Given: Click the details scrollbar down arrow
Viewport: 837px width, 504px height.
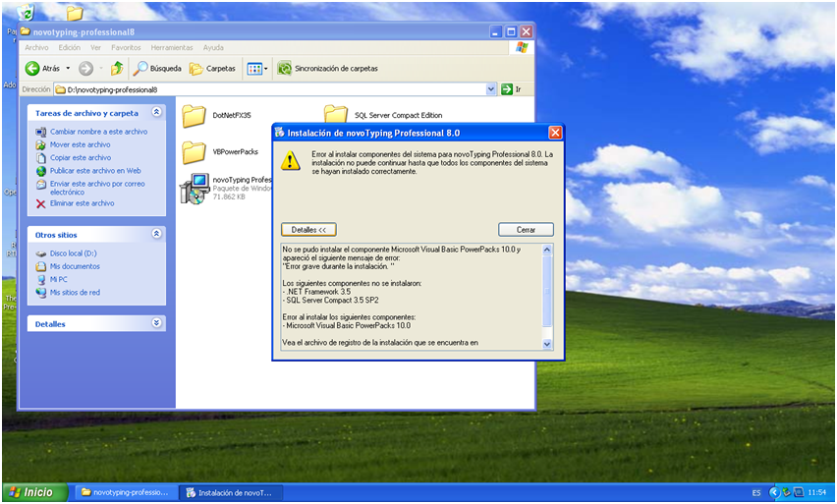Looking at the screenshot, I should (x=546, y=345).
